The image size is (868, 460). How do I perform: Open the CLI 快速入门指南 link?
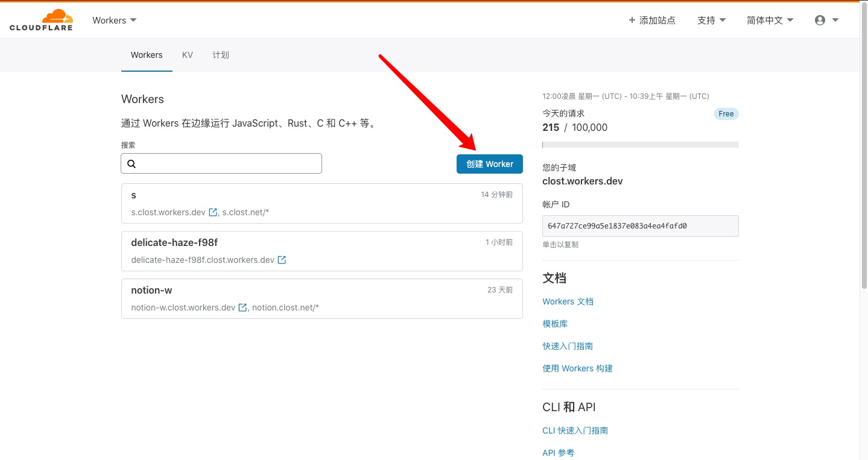575,430
